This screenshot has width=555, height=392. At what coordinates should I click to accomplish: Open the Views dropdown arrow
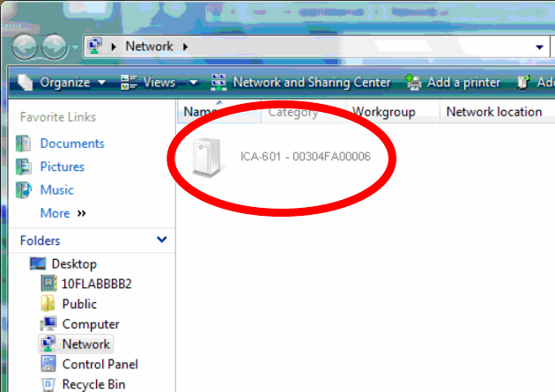193,83
